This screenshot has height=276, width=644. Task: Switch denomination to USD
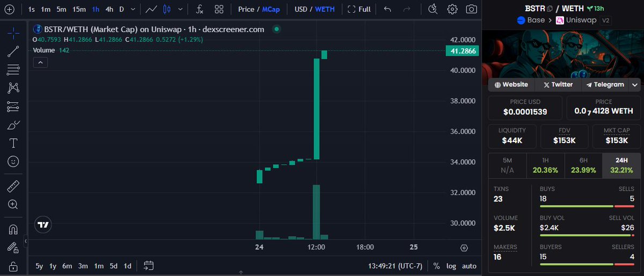coord(301,9)
